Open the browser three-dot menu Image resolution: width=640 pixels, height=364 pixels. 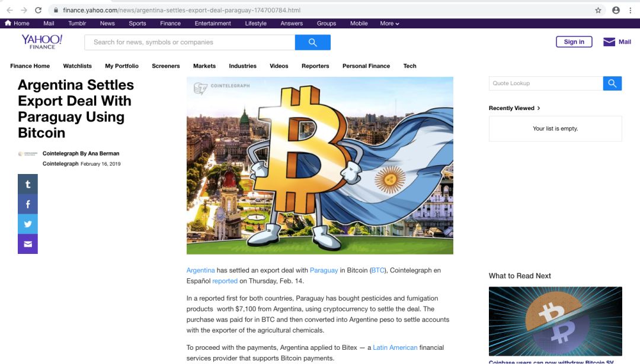630,10
